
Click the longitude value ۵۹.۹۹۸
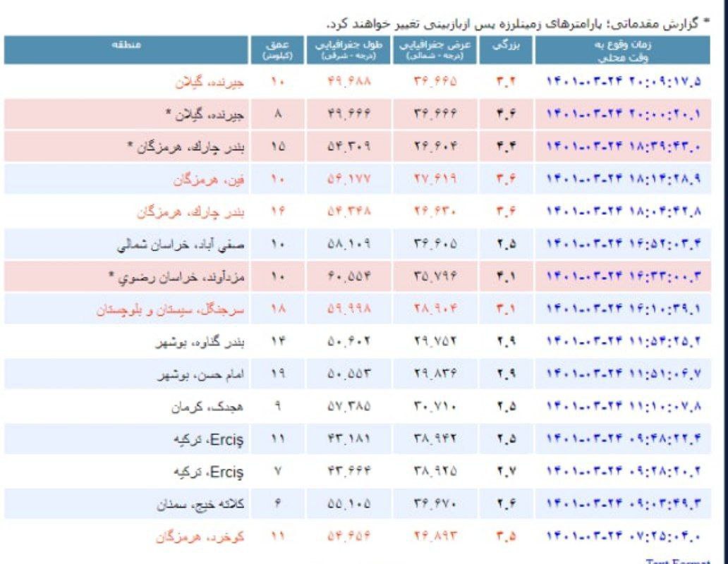pos(348,309)
